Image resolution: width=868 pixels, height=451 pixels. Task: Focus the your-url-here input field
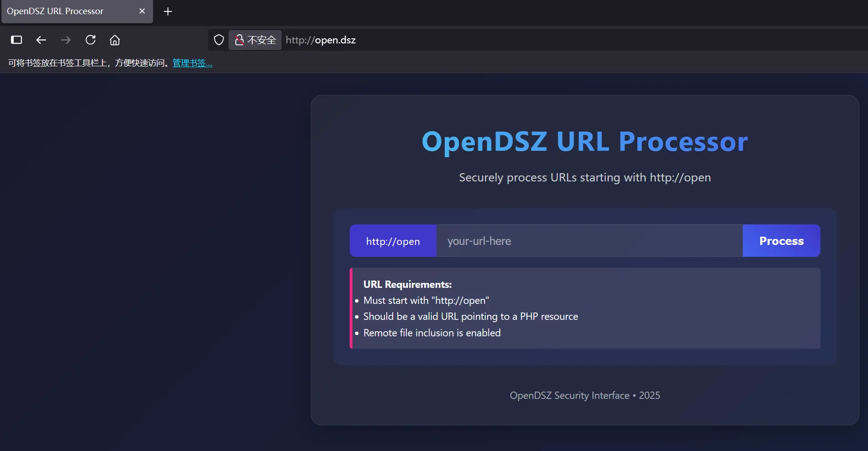589,241
